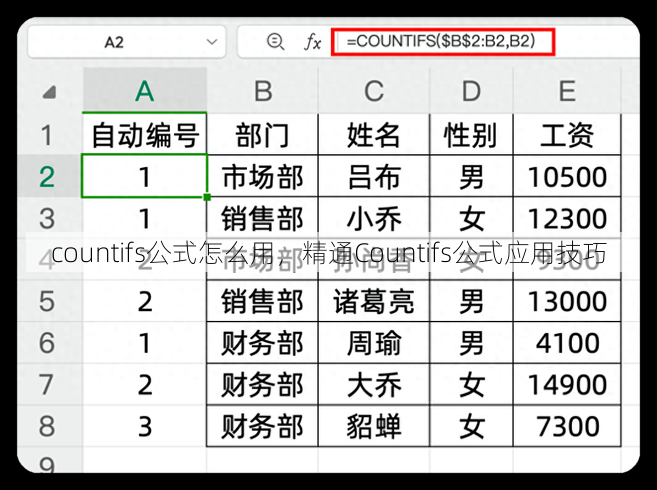
Task: Click the 姓名 header cell
Action: [x=374, y=135]
